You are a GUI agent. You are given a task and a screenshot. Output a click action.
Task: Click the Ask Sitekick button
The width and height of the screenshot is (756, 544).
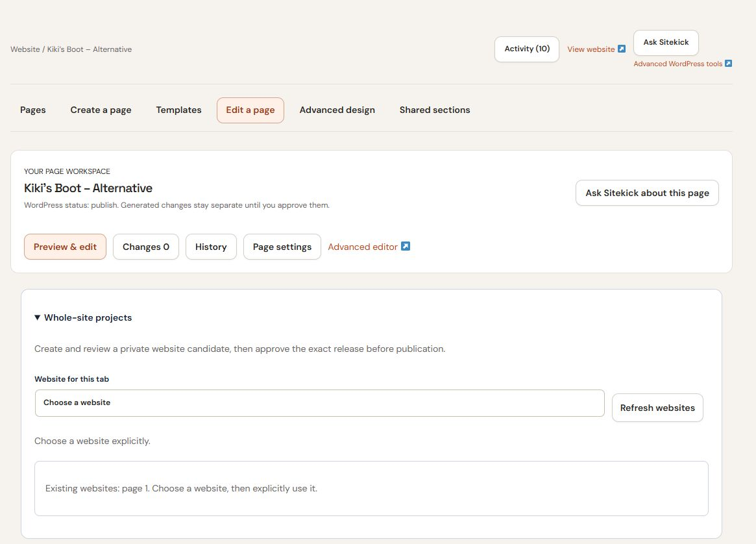(x=666, y=42)
